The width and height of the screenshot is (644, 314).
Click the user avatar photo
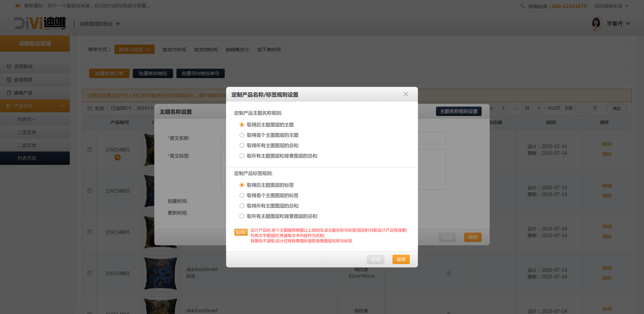tap(596, 24)
